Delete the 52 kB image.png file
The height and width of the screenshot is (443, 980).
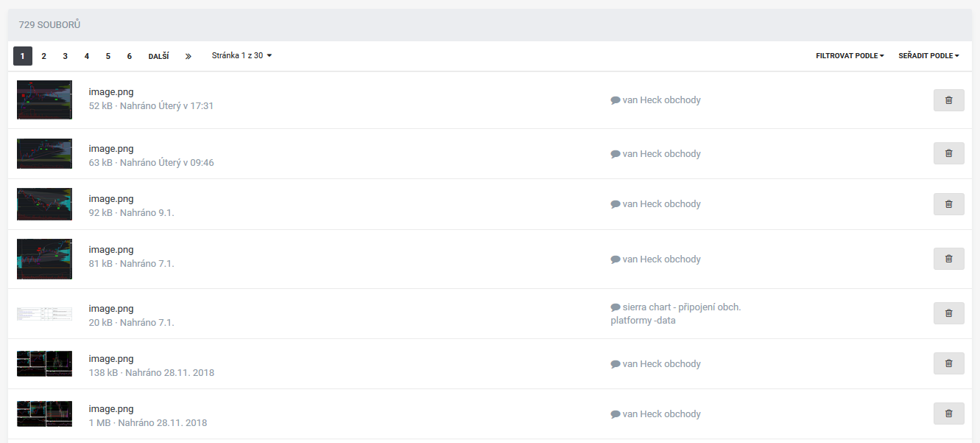coord(948,100)
